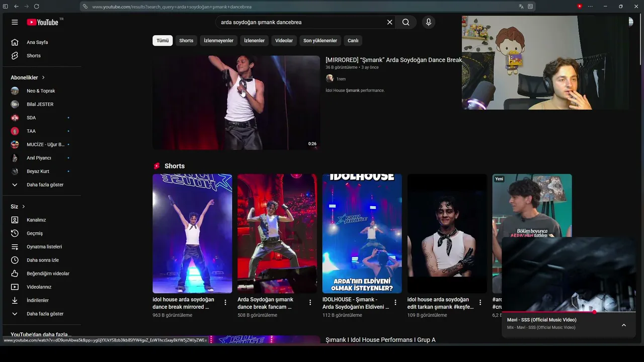Open the Kanalınız channel icon
Viewport: 644px width, 362px height.
(x=15, y=220)
